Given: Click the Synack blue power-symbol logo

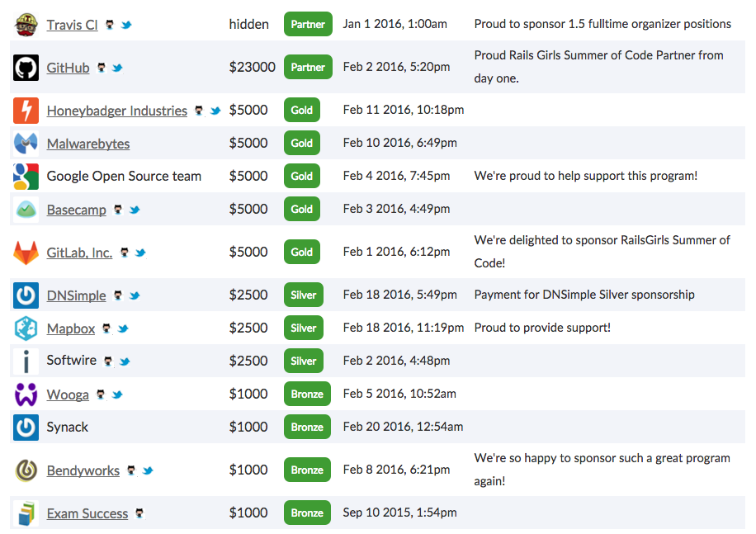Looking at the screenshot, I should [26, 427].
